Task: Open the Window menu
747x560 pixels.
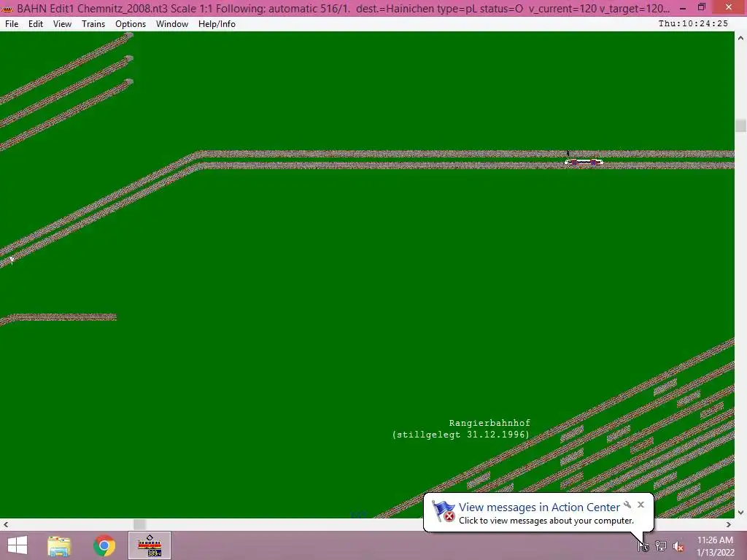Action: point(172,24)
